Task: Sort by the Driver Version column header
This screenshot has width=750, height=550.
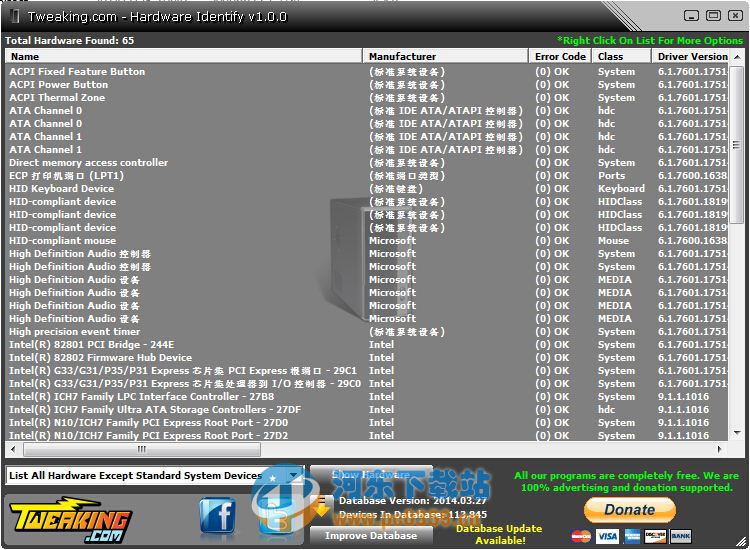Action: (690, 56)
